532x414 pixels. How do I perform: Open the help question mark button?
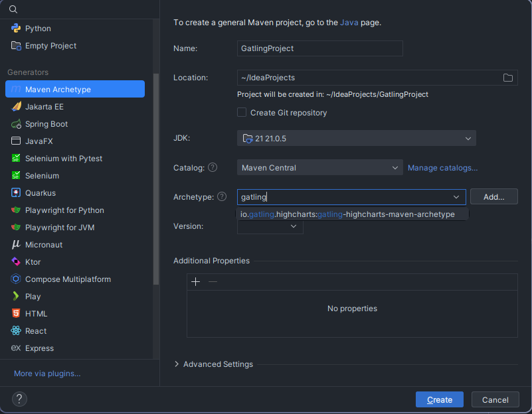[x=19, y=399]
